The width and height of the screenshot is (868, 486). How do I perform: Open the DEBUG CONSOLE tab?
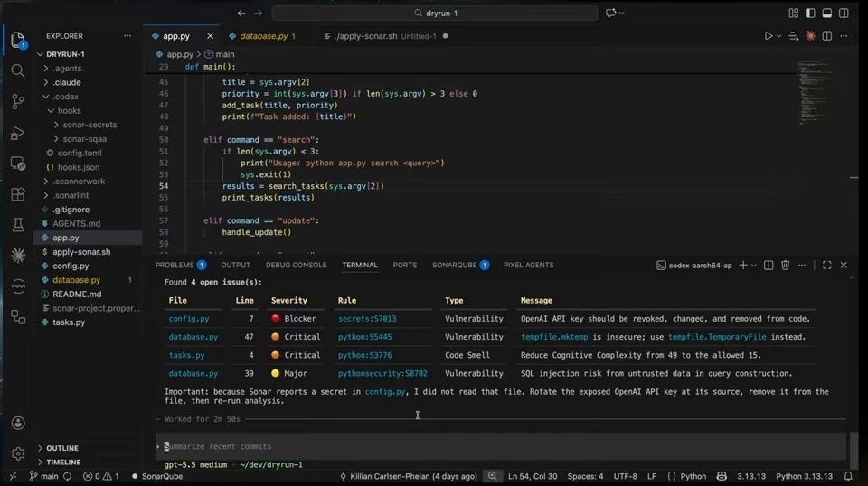[297, 265]
